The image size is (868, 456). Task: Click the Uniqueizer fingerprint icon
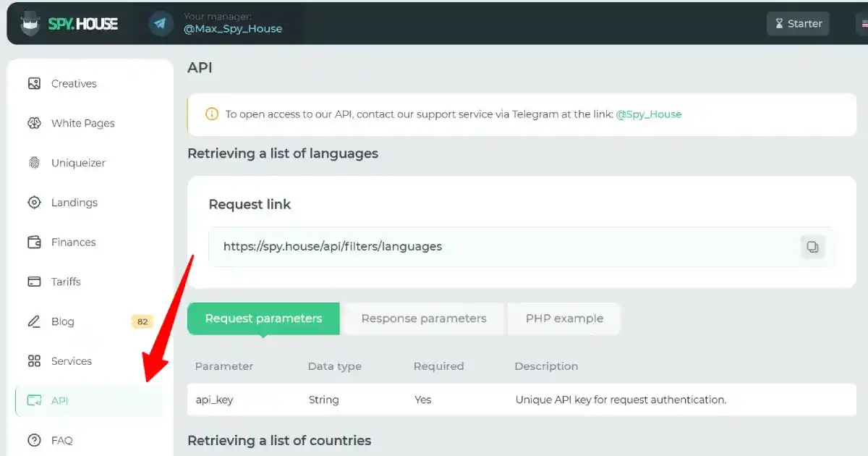point(34,163)
